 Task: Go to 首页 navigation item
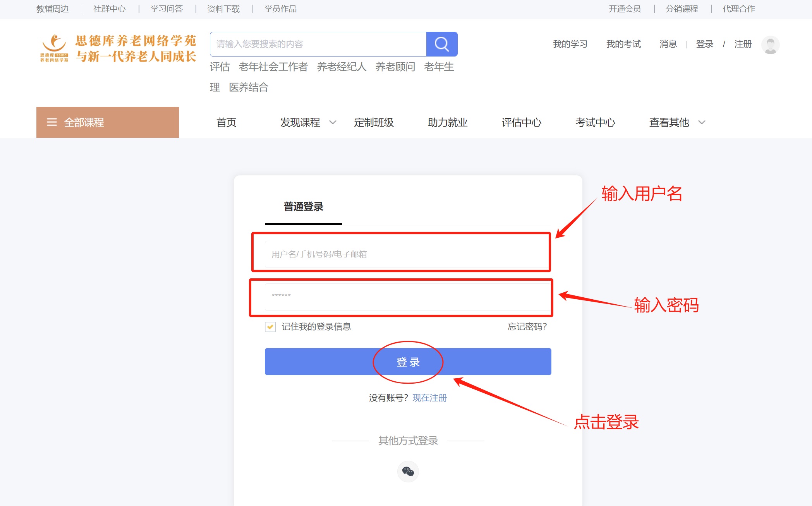(x=226, y=122)
